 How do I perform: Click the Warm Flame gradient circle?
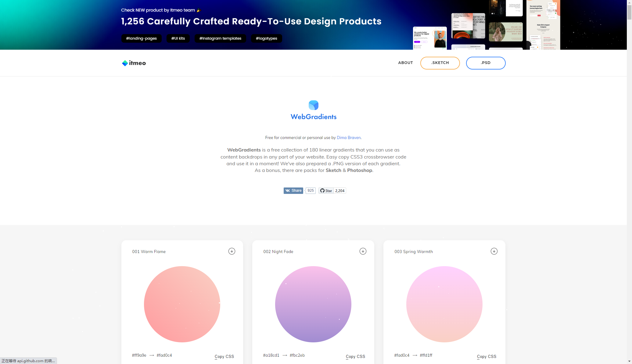click(x=182, y=304)
